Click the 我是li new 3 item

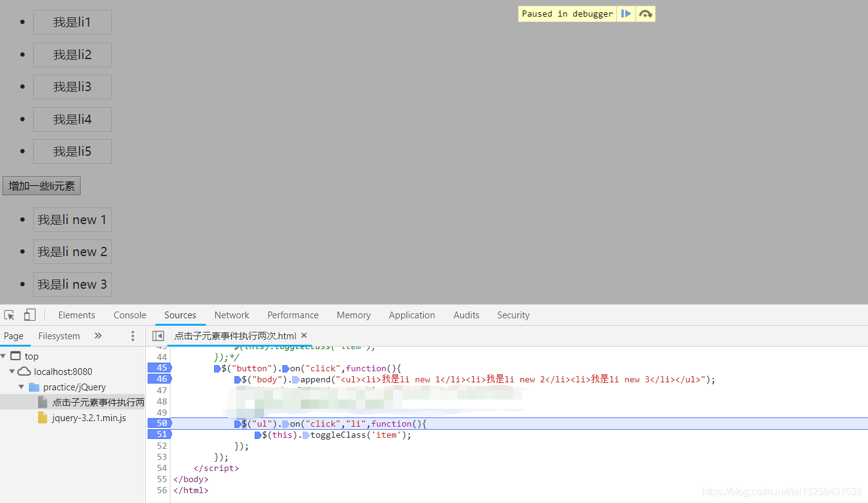(x=73, y=284)
